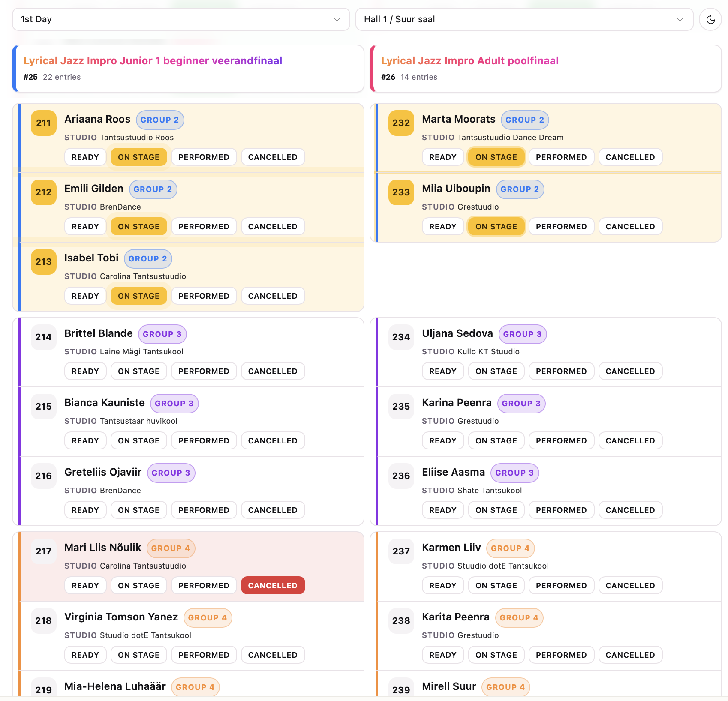728x701 pixels.
Task: Click entry number 217 badge
Action: (x=44, y=551)
